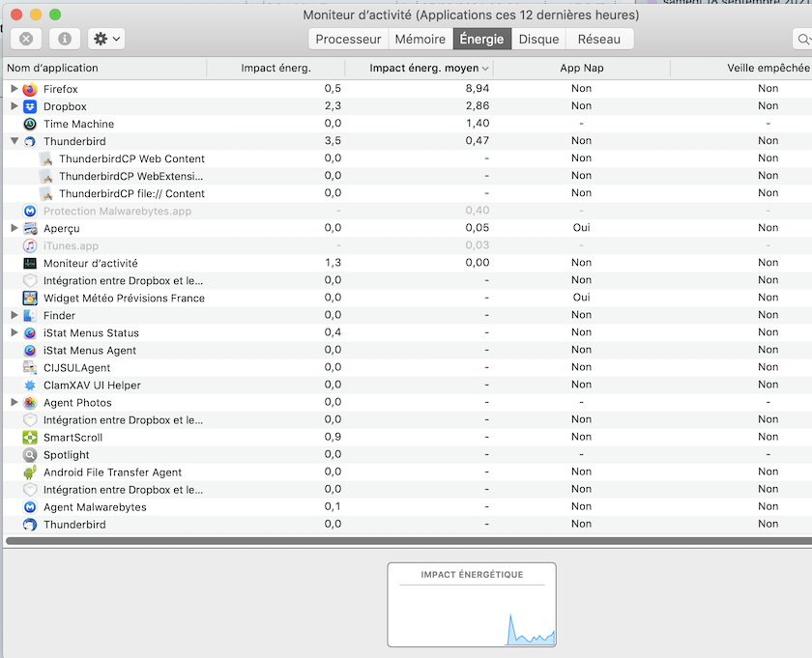The height and width of the screenshot is (658, 812).
Task: Click the horizontal scrollbar below the list
Action: point(409,541)
